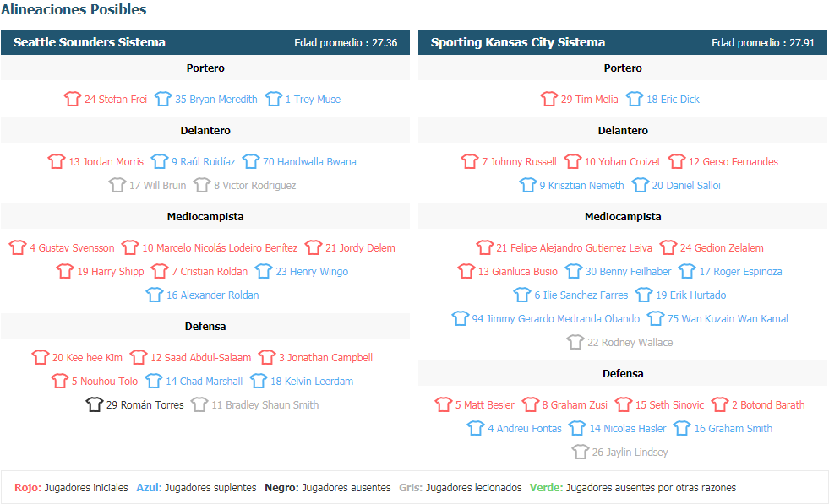Open 94 Jimmy Gerardo Medranda Obando

pyautogui.click(x=556, y=318)
